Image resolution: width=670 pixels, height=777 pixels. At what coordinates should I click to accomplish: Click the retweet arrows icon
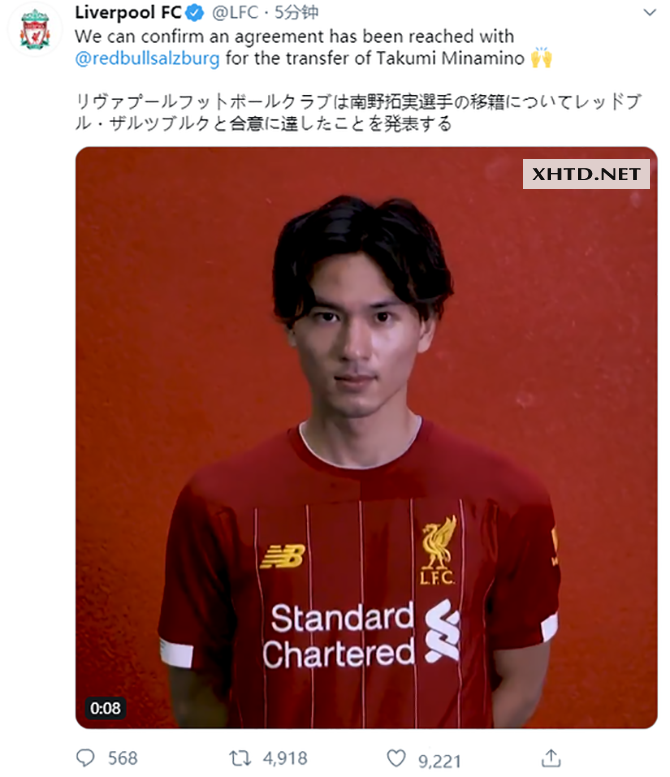[240, 758]
